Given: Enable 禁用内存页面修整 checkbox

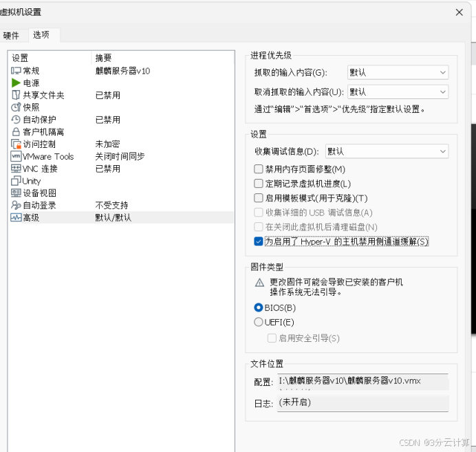Looking at the screenshot, I should 259,169.
